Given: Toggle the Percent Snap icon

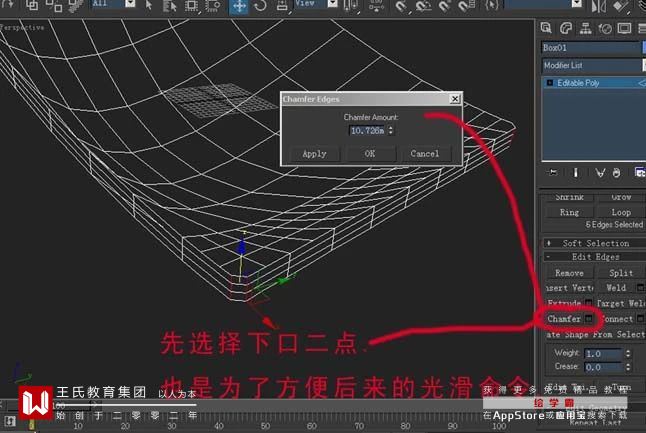Looking at the screenshot, I should point(445,6).
